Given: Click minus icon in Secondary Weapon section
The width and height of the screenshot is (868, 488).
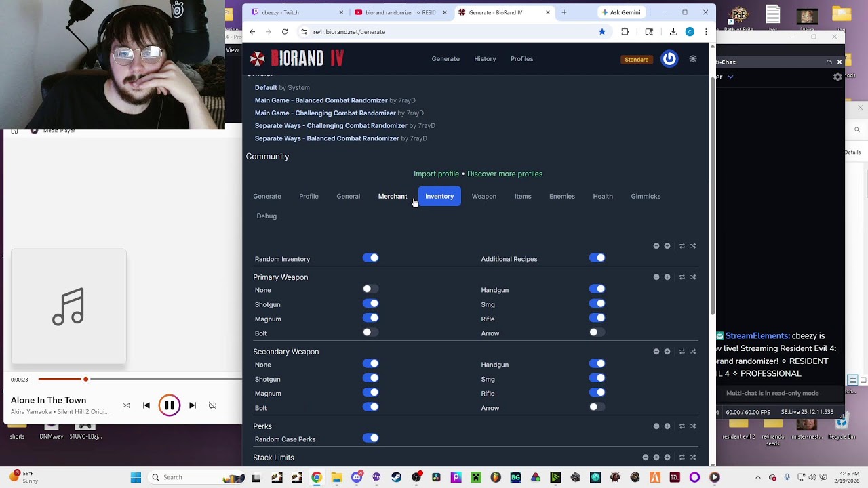Looking at the screenshot, I should click(656, 352).
